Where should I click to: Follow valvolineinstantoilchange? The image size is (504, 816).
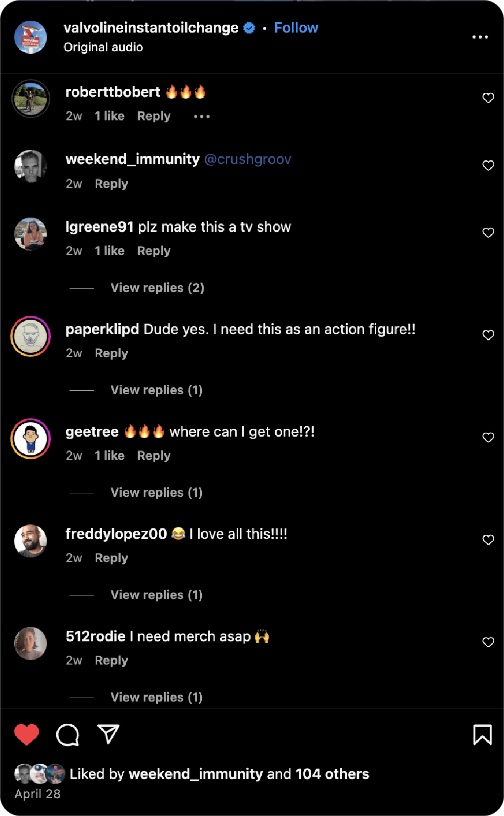296,28
